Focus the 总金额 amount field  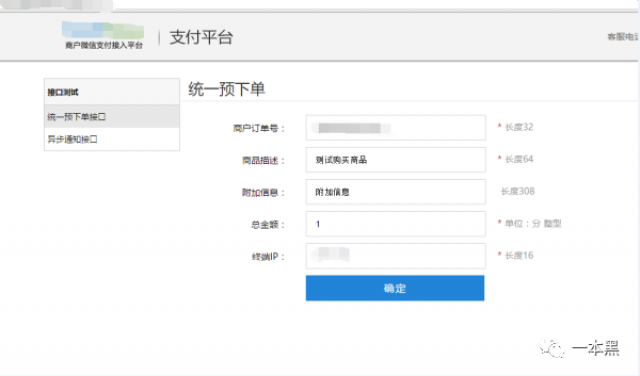coord(396,224)
